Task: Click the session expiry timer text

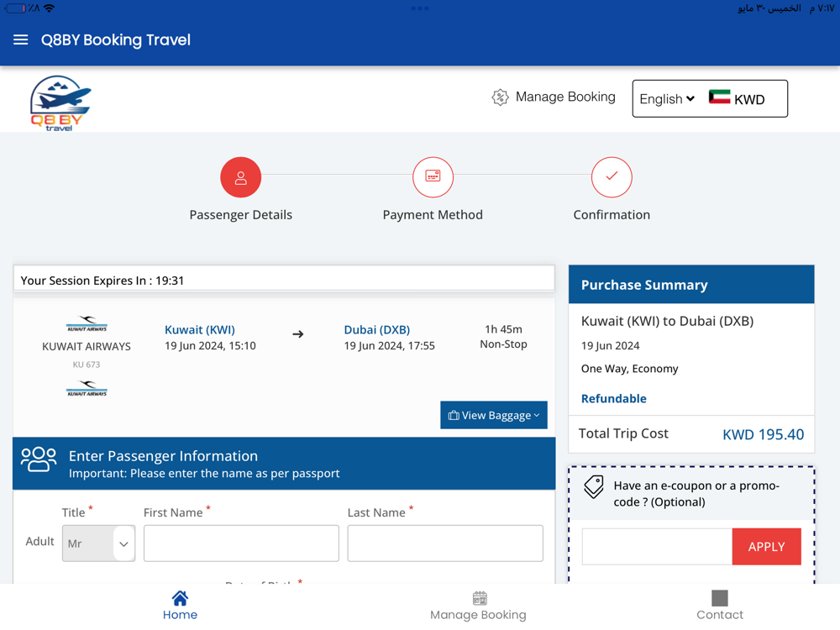Action: [102, 281]
